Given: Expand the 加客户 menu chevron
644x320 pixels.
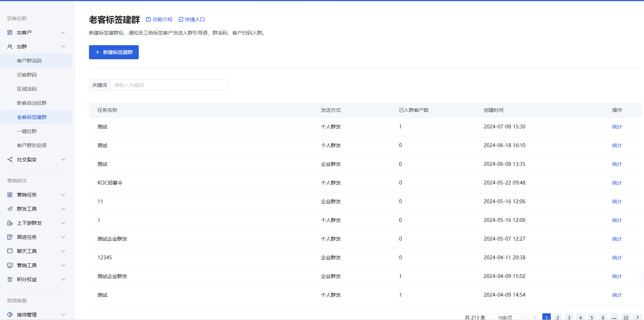Looking at the screenshot, I should coord(63,32).
